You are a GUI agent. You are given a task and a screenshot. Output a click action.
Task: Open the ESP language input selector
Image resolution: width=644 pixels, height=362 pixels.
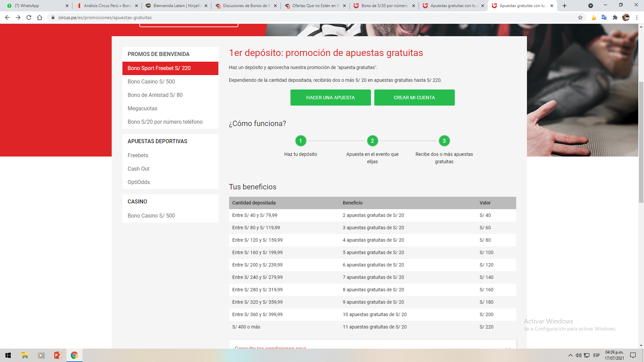596,355
